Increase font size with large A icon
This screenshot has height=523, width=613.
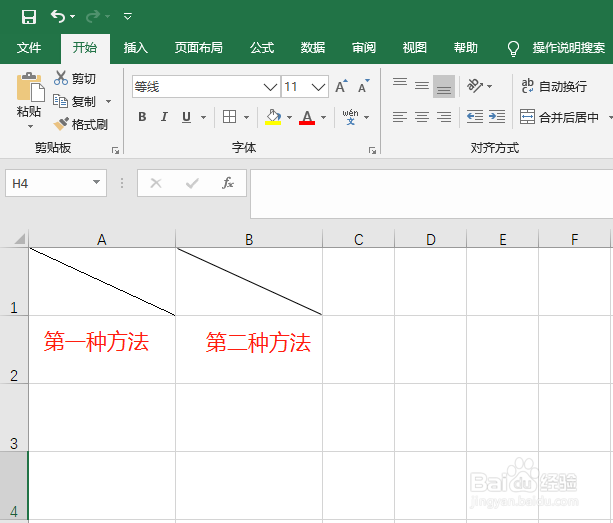[x=341, y=86]
